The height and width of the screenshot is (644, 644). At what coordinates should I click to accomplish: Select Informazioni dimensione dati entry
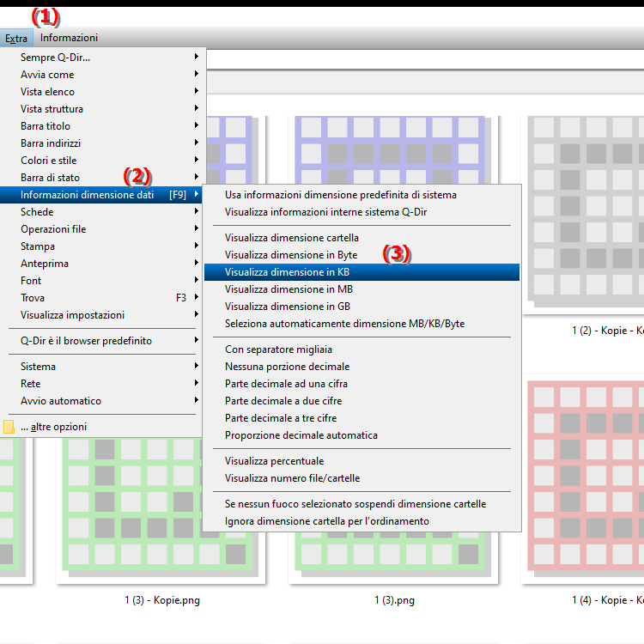point(101,195)
